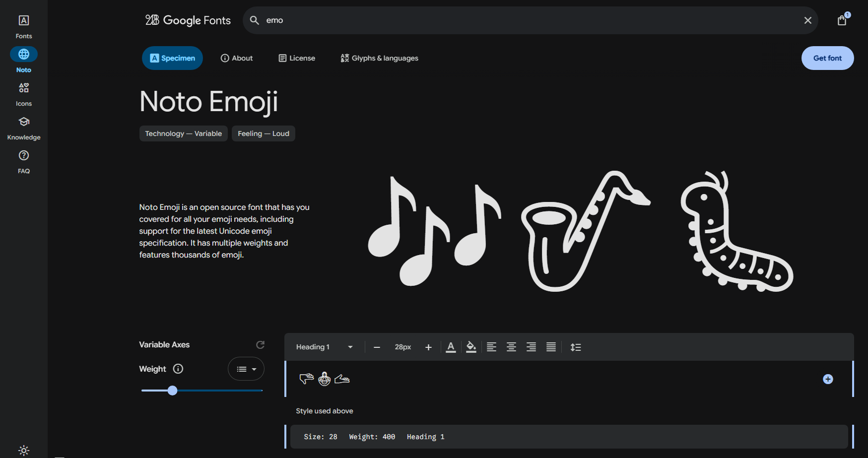Image resolution: width=868 pixels, height=458 pixels.
Task: Open the Icons section in sidebar
Action: 24,94
